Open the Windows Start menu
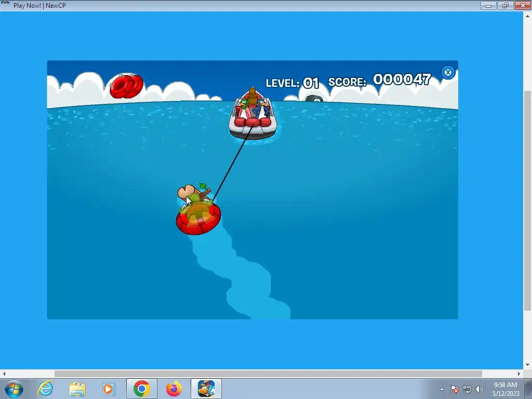This screenshot has width=532, height=399. coord(14,389)
